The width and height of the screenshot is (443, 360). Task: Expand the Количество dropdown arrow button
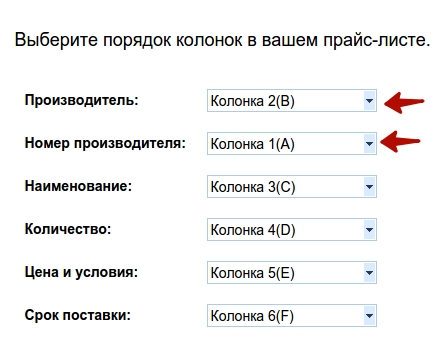point(369,230)
